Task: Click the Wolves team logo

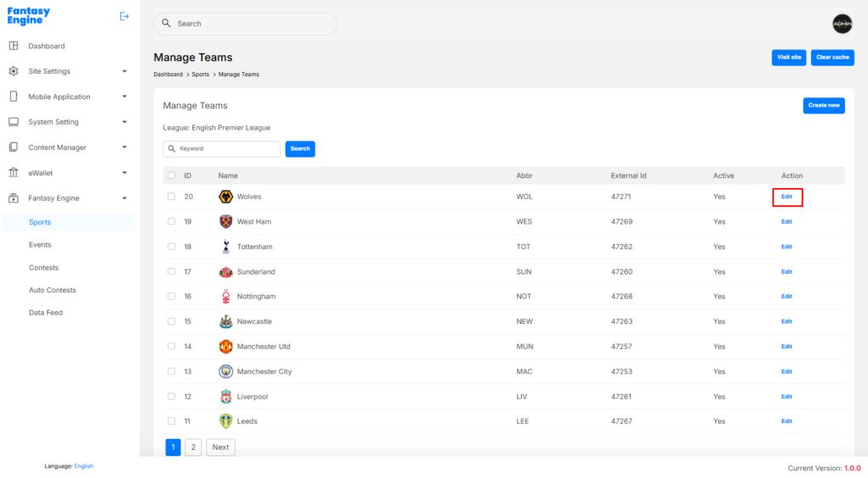Action: tap(225, 197)
